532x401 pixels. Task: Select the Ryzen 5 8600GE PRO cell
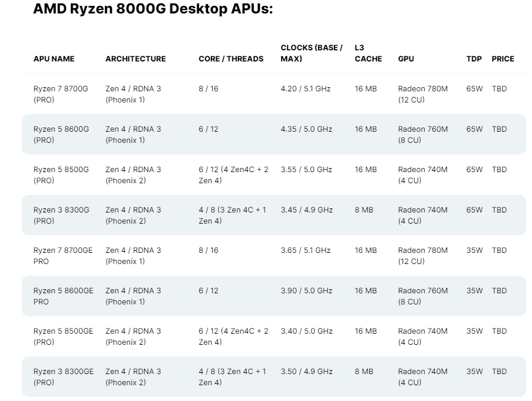click(x=63, y=296)
